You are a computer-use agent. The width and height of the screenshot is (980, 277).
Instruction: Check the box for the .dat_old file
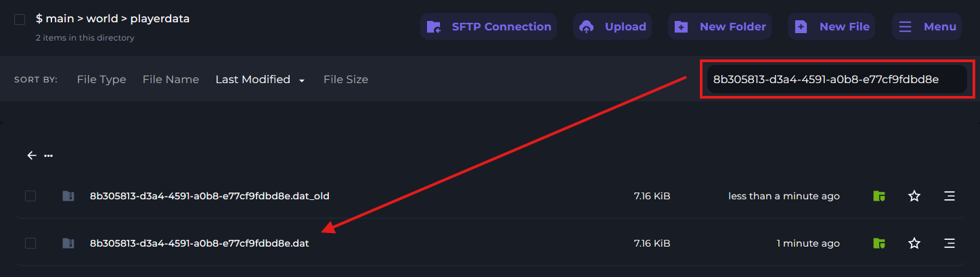point(30,197)
